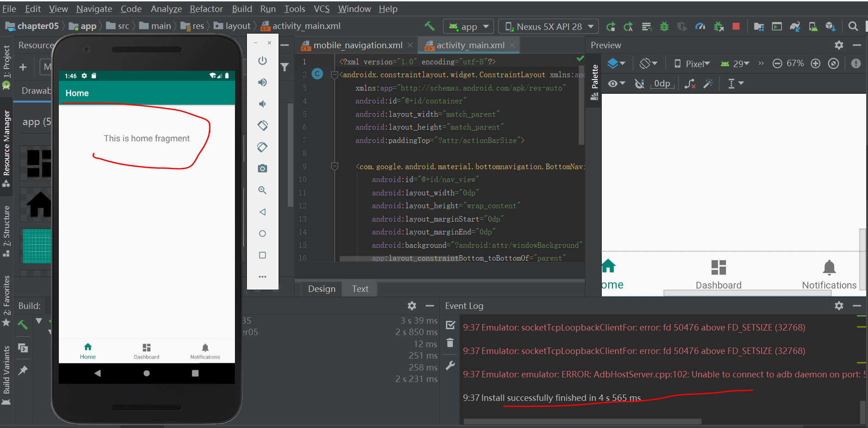Lower emulator volume with volume down icon
This screenshot has width=868, height=428.
click(x=263, y=104)
